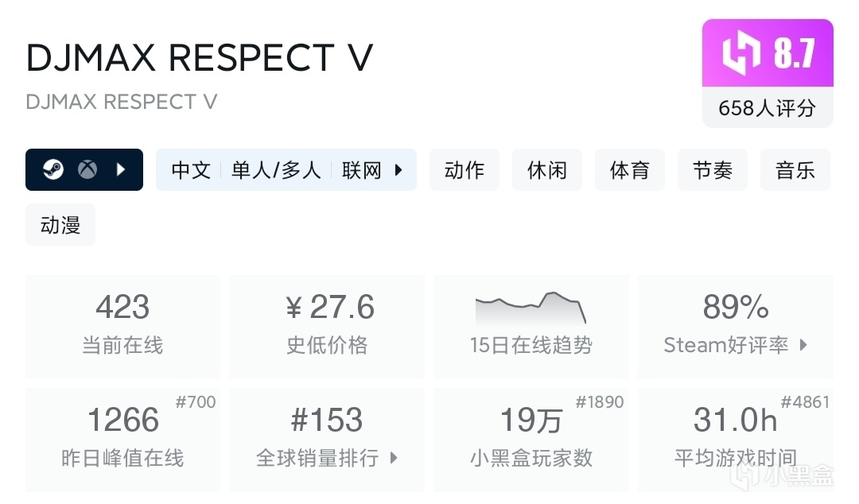Open the 全球销量排行 ranking arrow
Image resolution: width=859 pixels, height=504 pixels.
click(x=394, y=458)
